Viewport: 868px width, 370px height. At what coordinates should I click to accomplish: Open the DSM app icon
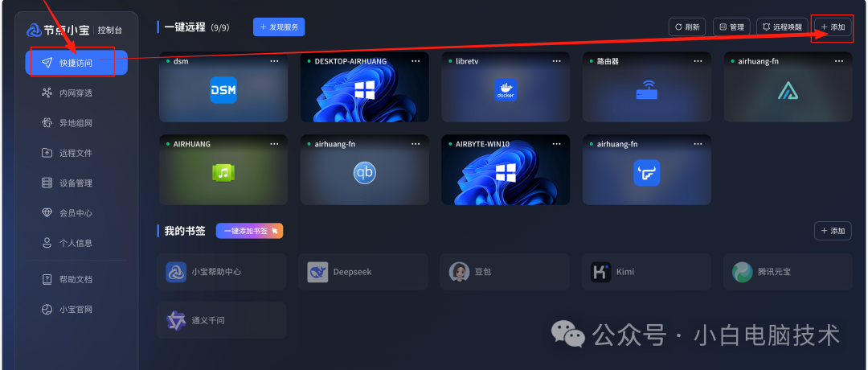click(x=223, y=90)
